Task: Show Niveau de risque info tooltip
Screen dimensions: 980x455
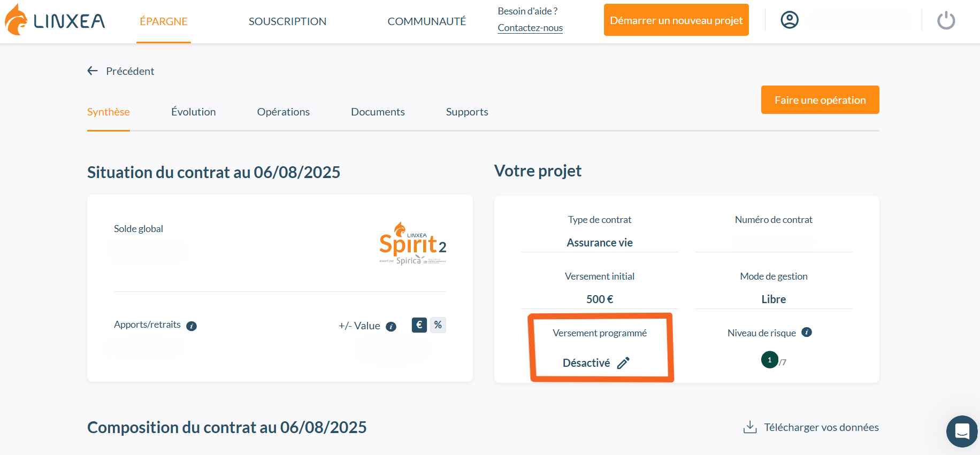Action: pos(807,332)
